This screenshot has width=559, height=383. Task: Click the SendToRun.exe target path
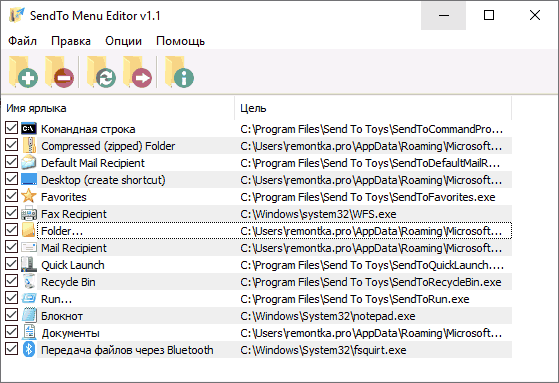click(x=354, y=299)
